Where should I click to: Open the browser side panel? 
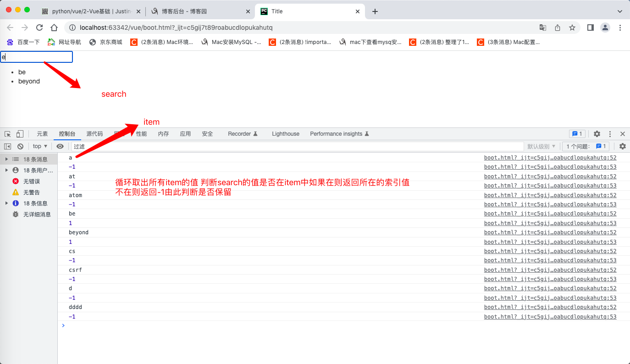click(591, 28)
